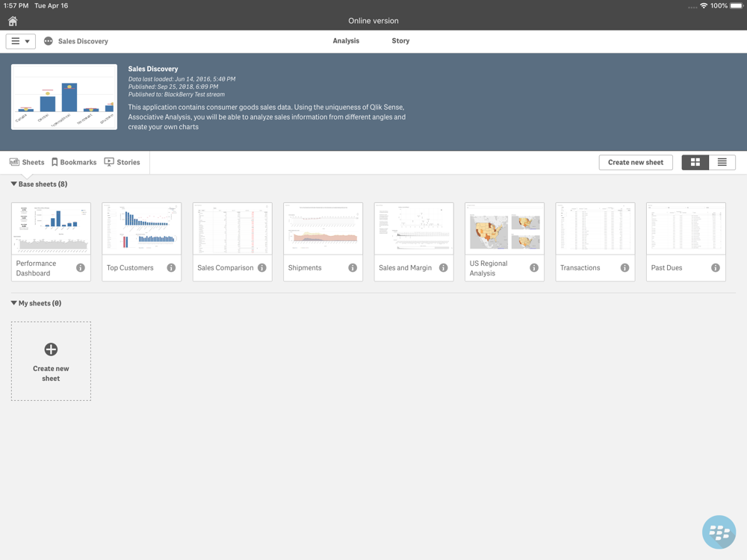The width and height of the screenshot is (747, 560).
Task: Click the Online version title text
Action: pyautogui.click(x=373, y=20)
